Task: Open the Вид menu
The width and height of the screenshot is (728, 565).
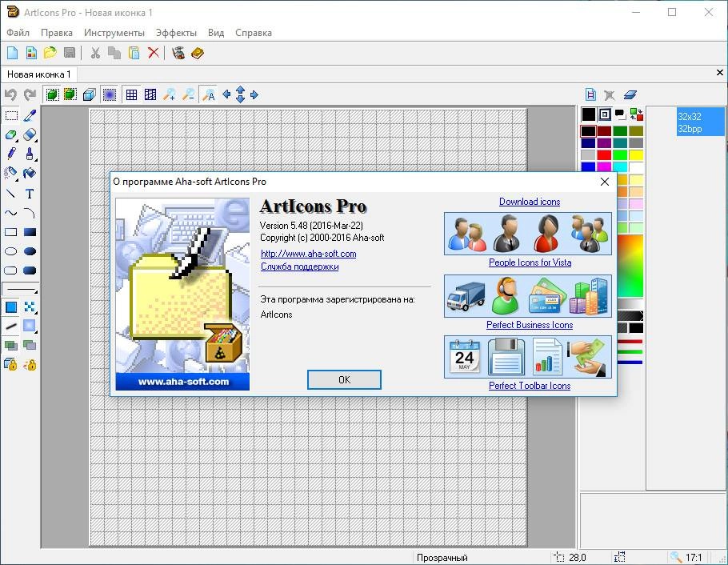Action: tap(216, 33)
